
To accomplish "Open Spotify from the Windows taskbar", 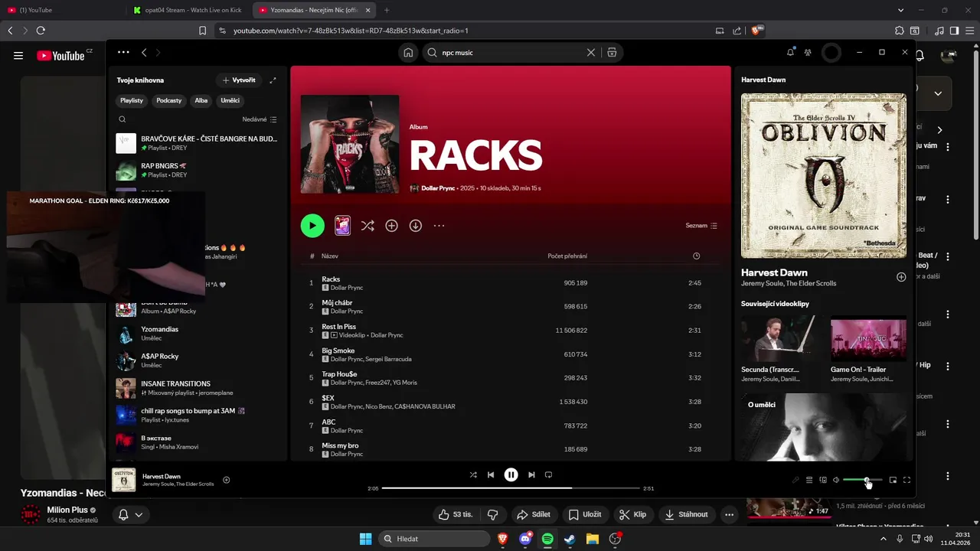I will point(547,539).
